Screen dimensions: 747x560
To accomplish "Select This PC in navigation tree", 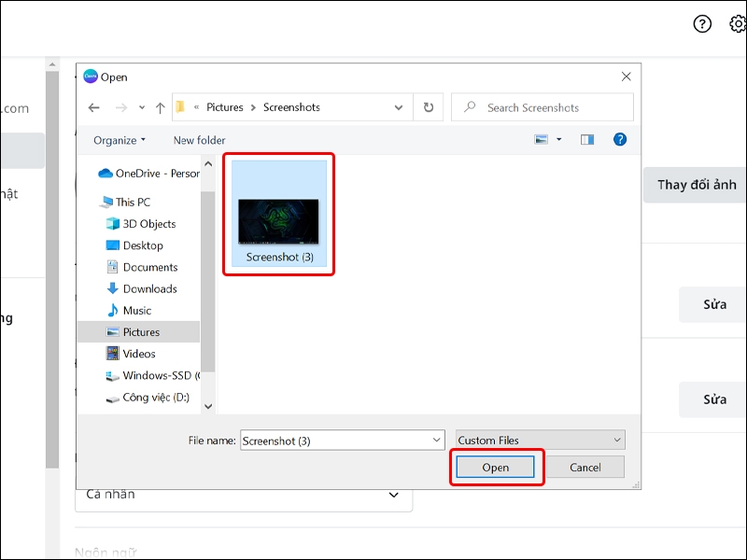I will (125, 202).
